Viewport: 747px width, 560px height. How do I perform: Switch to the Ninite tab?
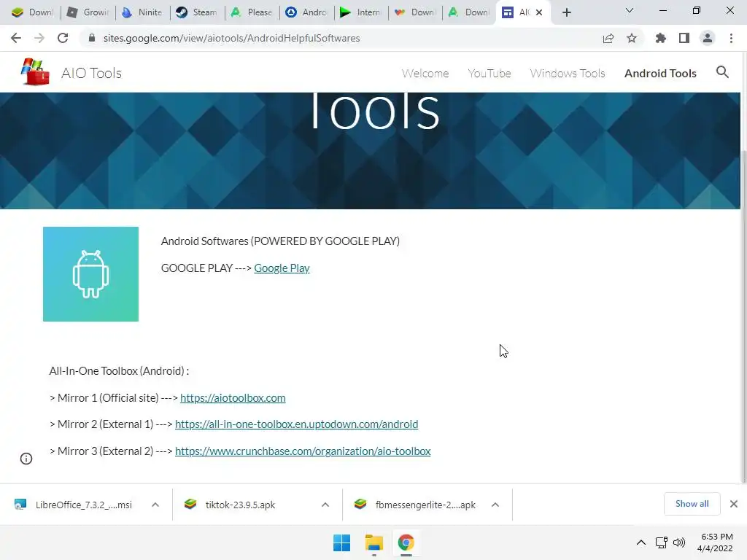pos(142,12)
